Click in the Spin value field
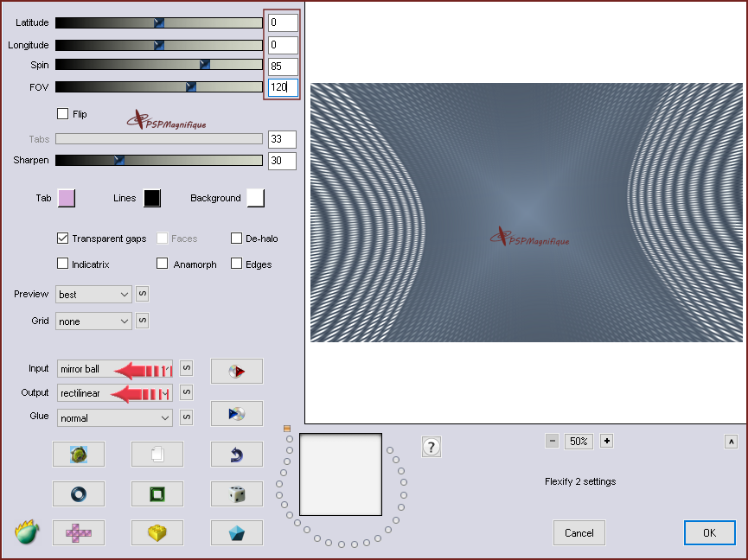The image size is (748, 560). pos(283,67)
